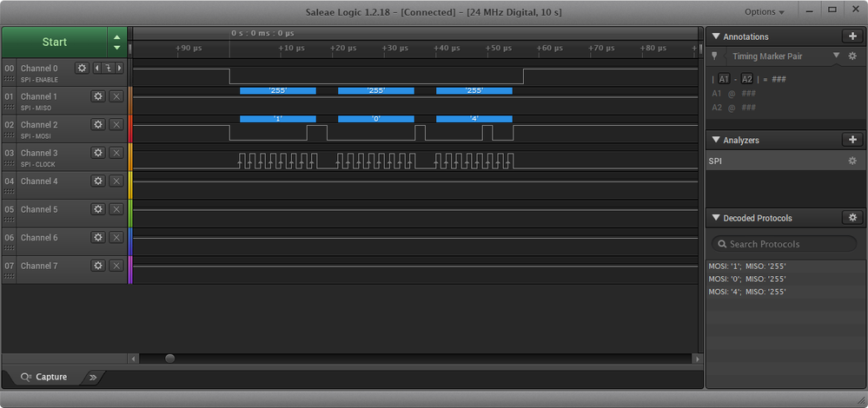This screenshot has width=868, height=408.
Task: Maximize the Saleae Logic window
Action: [832, 10]
